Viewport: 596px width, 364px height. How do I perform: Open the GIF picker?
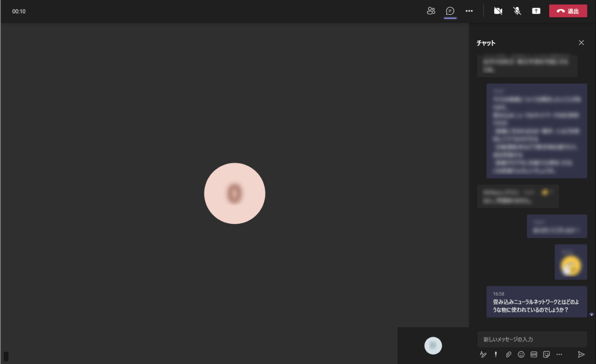coord(534,354)
